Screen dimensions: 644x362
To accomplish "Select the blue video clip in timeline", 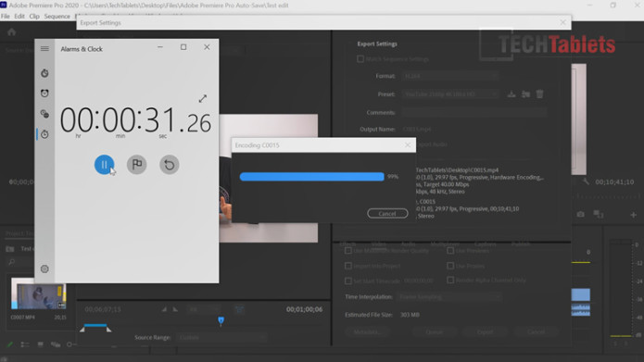I will coord(580,294).
